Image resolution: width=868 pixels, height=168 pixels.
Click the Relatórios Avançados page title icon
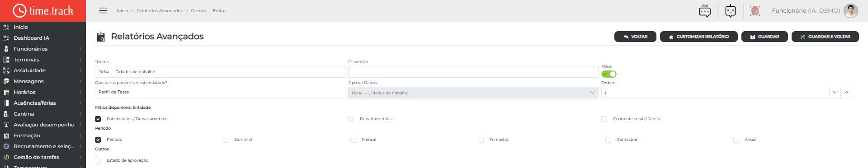(101, 37)
